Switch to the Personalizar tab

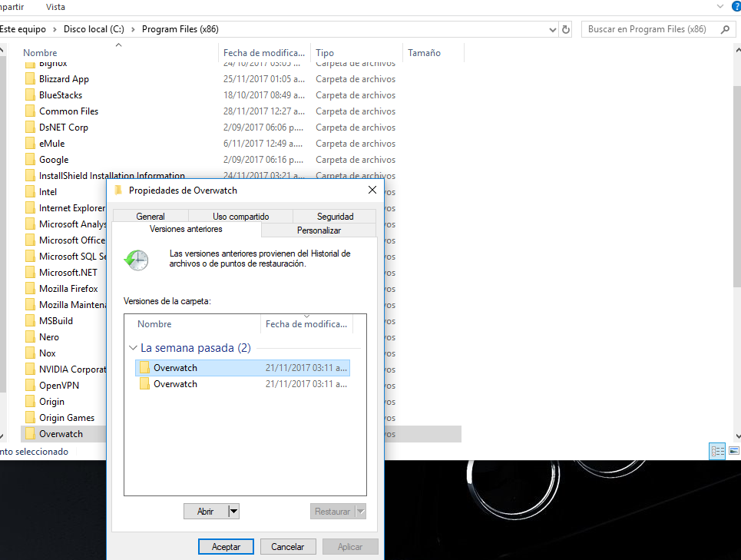[x=319, y=230]
